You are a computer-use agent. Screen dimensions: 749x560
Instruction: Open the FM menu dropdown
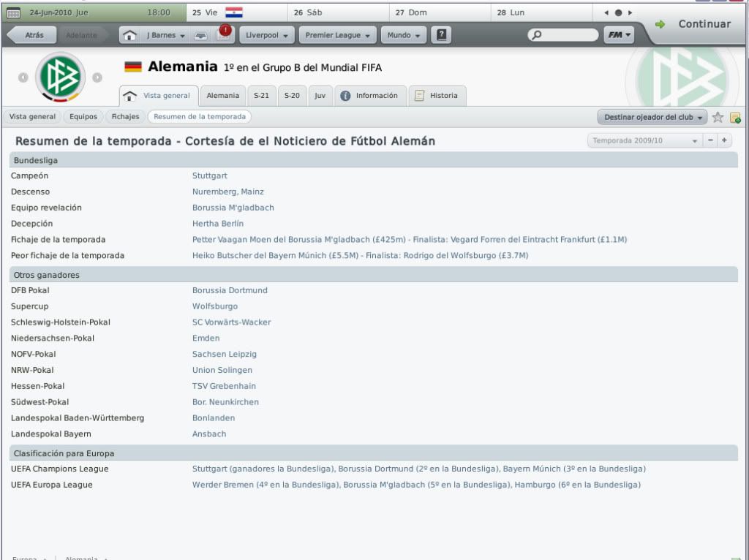[x=619, y=35]
